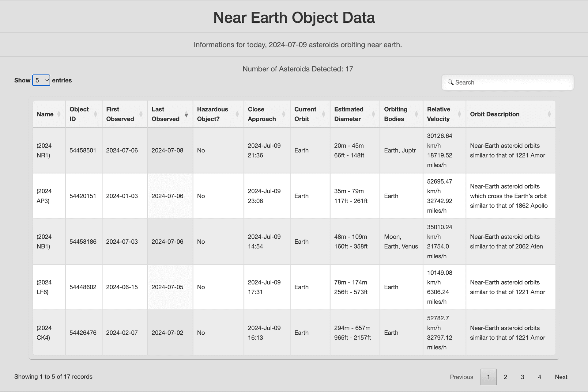Viewport: 588px width, 392px height.
Task: Click the magnifying glass search icon
Action: (450, 82)
